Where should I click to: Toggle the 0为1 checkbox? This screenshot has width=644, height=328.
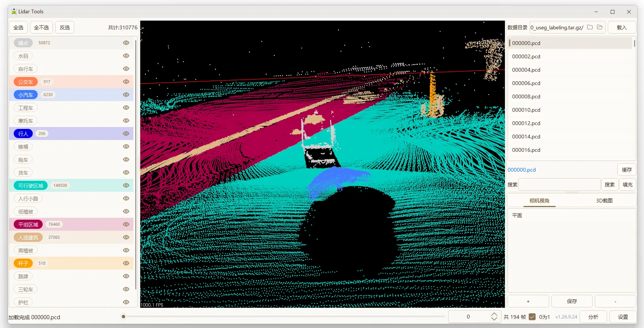[x=532, y=317]
